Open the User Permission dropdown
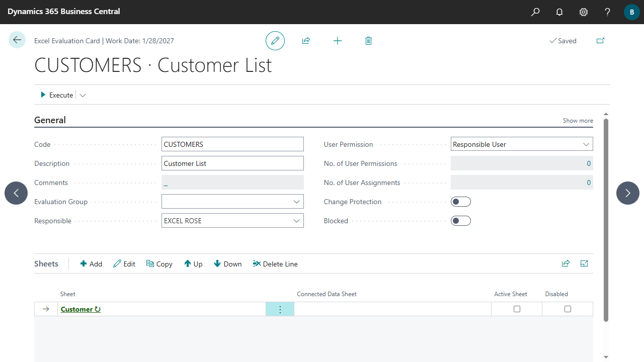644x362 pixels. click(586, 144)
